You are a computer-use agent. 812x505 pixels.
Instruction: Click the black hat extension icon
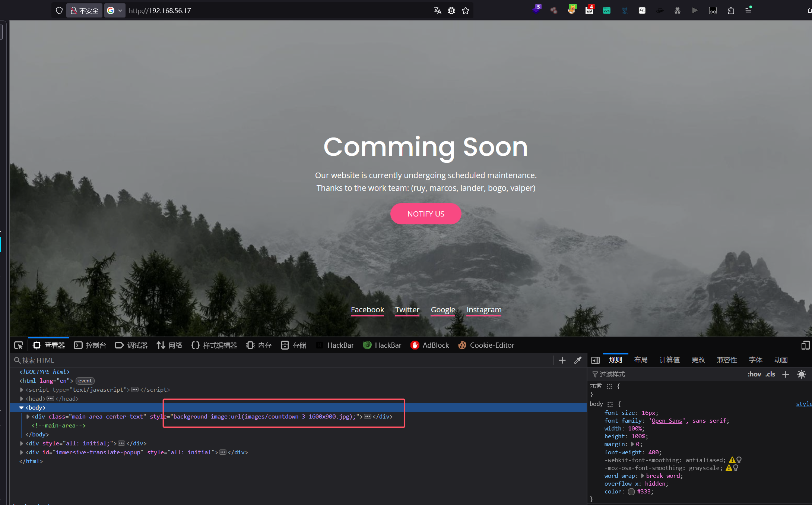pos(660,10)
